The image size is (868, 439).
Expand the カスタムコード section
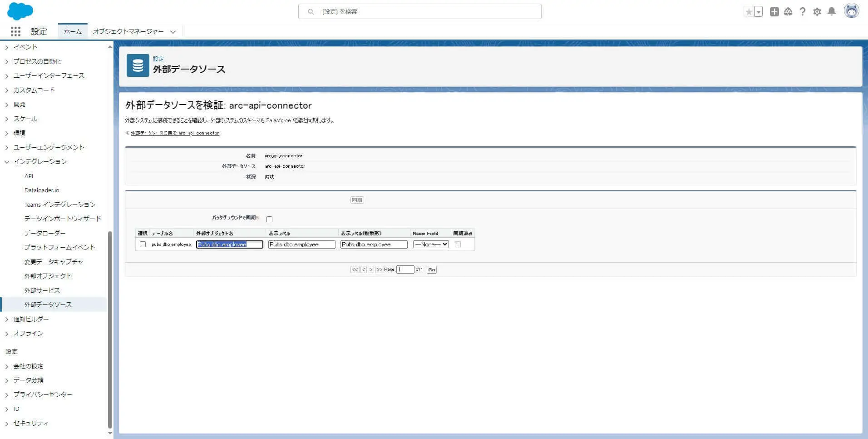coord(7,90)
